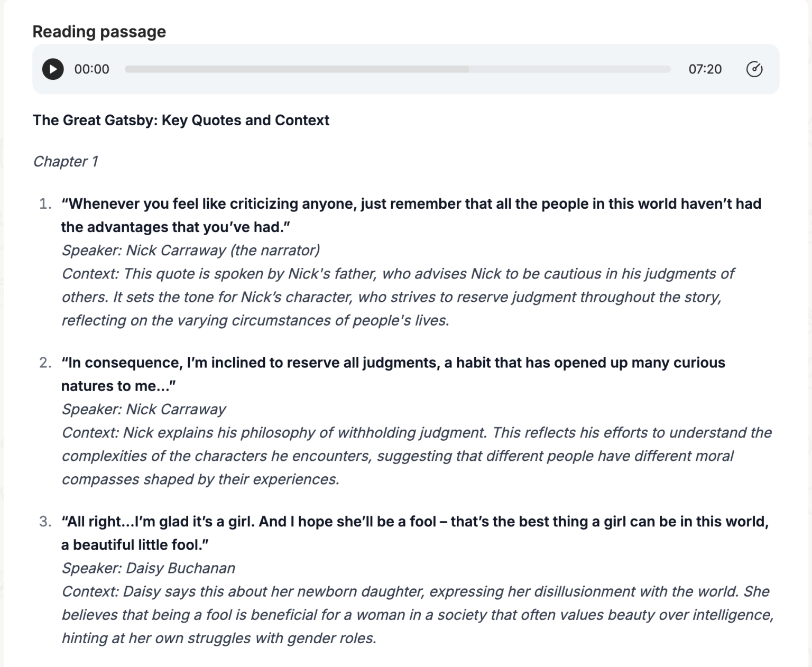Open the playback speed control icon
The width and height of the screenshot is (812, 667).
[x=754, y=69]
